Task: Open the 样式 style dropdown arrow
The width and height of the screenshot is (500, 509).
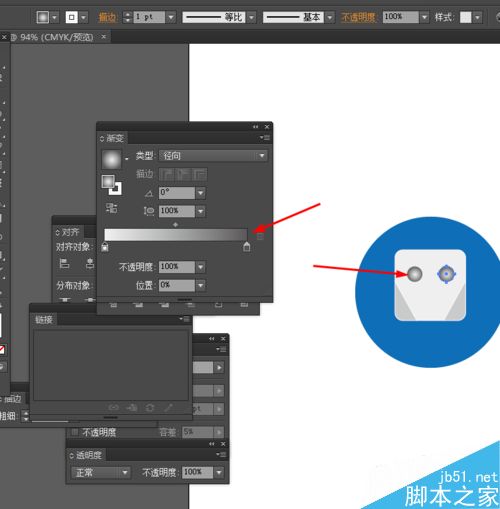Action: (478, 17)
